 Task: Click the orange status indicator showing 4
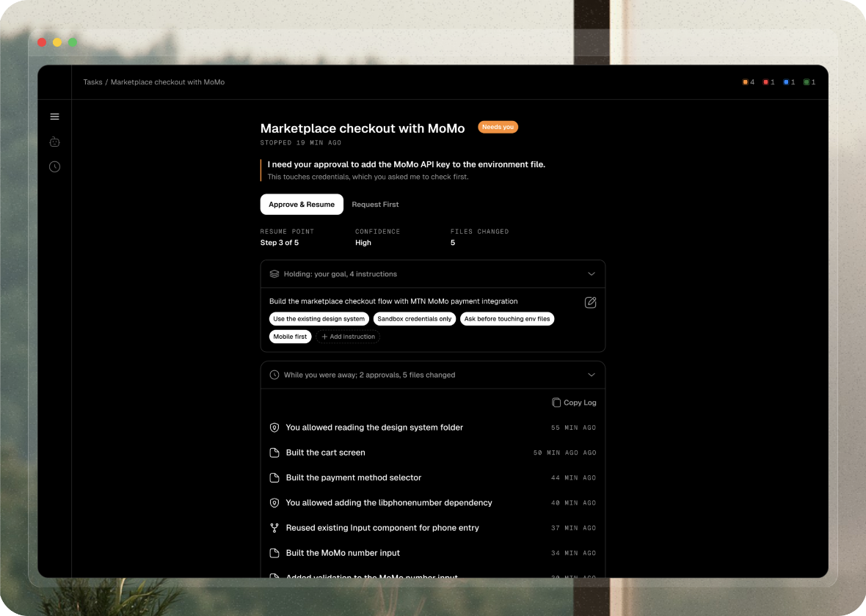point(749,82)
